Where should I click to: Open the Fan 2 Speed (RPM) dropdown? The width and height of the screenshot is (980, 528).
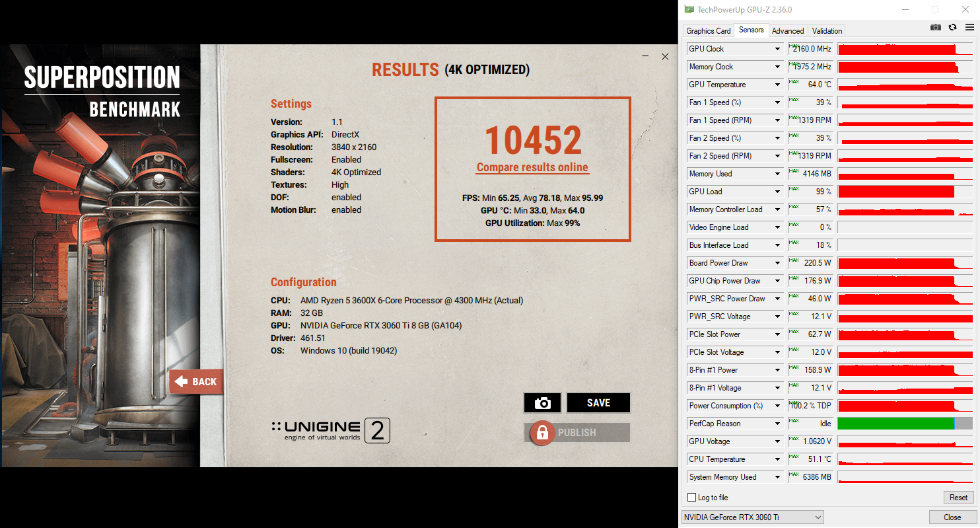coord(777,156)
